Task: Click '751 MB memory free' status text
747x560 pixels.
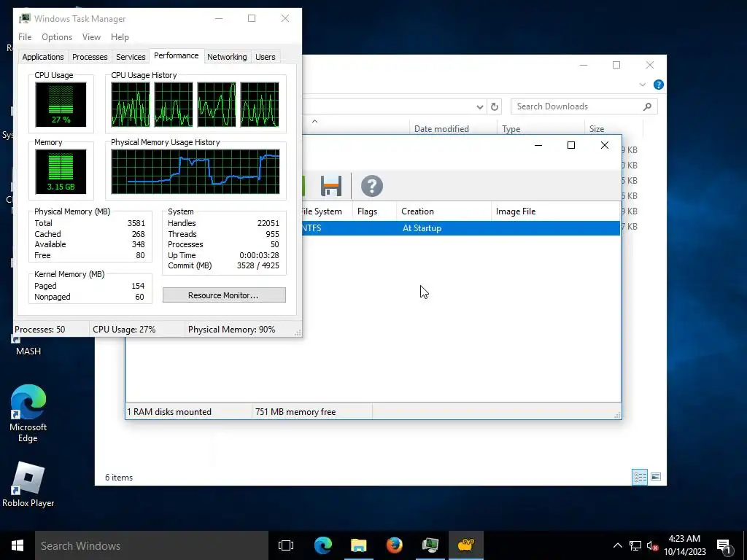Action: pos(295,412)
